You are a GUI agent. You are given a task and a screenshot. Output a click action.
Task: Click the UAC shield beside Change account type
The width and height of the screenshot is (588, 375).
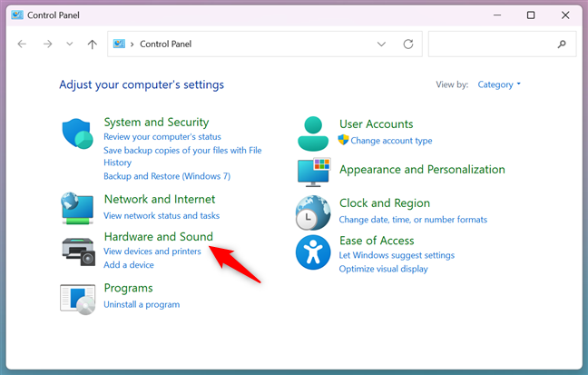343,140
